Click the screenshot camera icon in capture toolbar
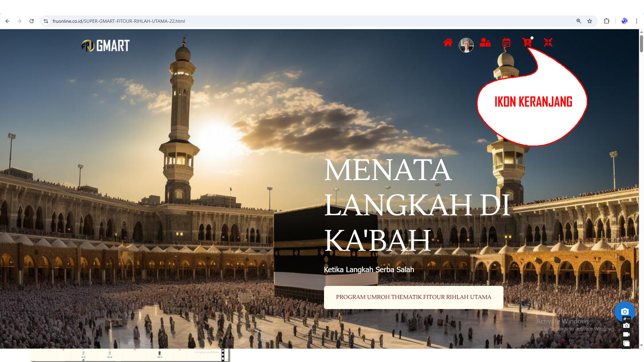This screenshot has width=644, height=362. [626, 325]
